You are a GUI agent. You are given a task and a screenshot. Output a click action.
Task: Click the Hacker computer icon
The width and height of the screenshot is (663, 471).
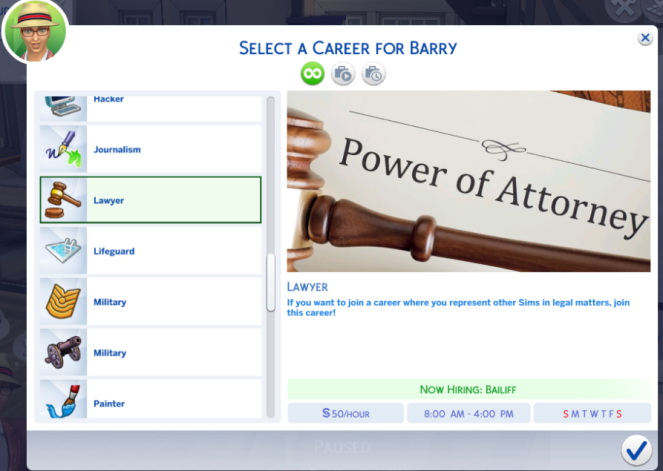63,107
